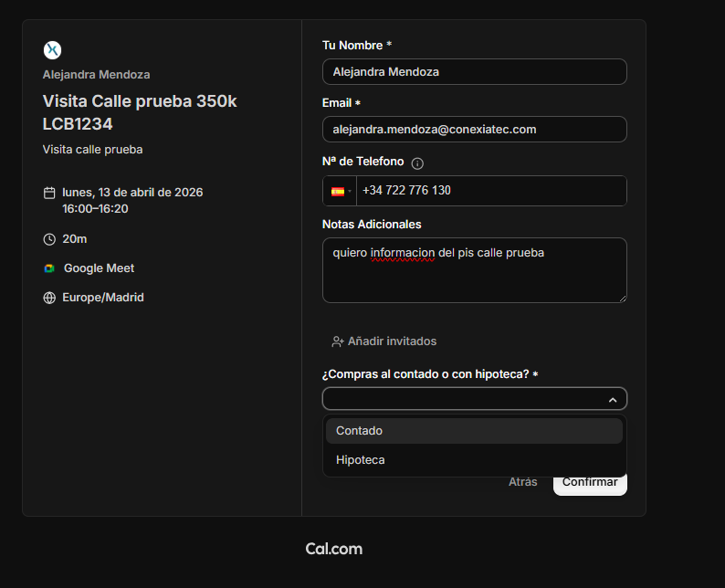Click the Tu Nombre input field
The height and width of the screenshot is (588, 725).
tap(474, 71)
